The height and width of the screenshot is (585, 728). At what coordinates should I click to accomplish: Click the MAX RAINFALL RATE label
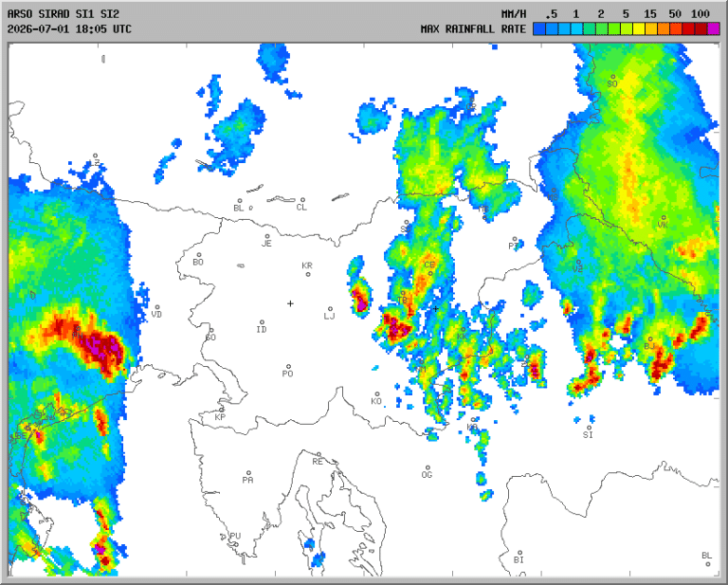pos(473,28)
